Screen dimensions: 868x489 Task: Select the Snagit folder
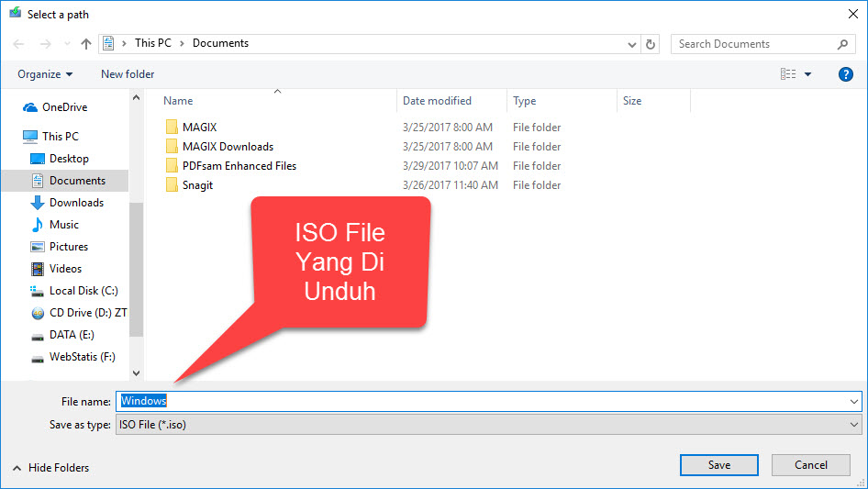pos(197,185)
